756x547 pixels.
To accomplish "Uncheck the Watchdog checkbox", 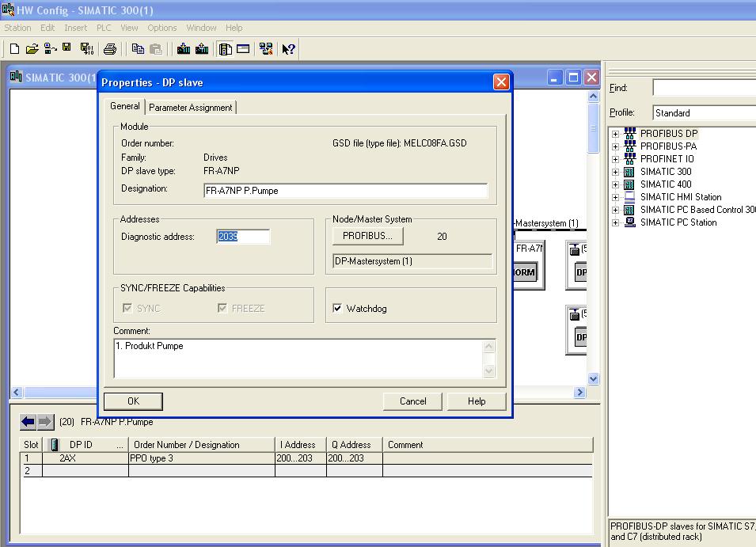I will click(338, 309).
